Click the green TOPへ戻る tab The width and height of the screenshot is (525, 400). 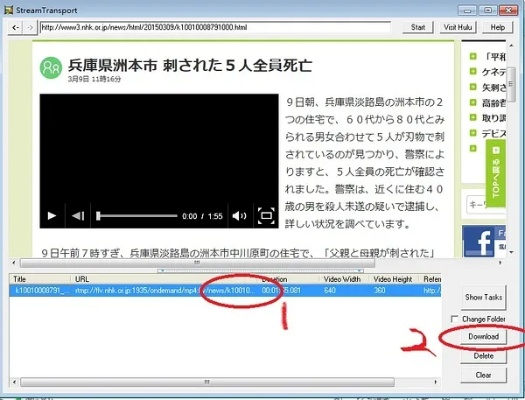(x=496, y=173)
